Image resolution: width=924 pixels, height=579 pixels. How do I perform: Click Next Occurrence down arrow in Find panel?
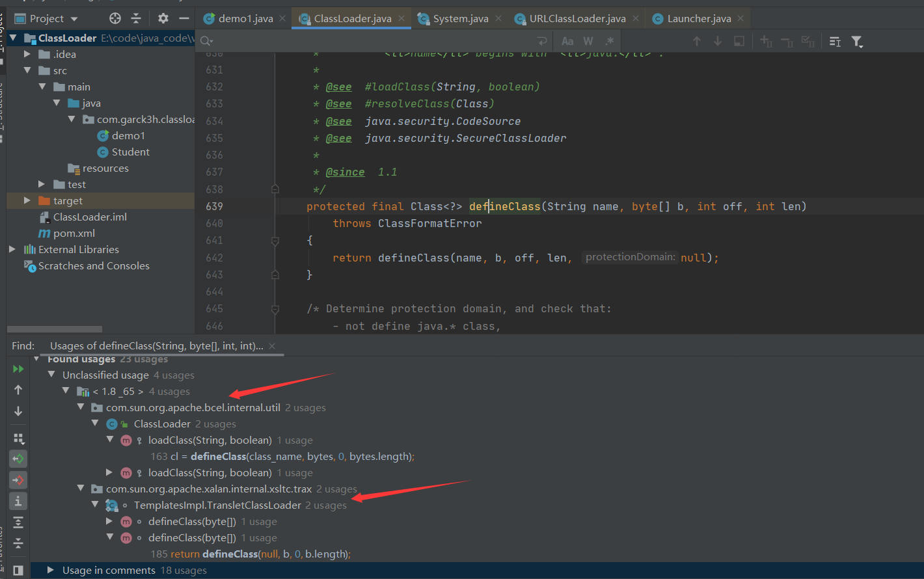tap(18, 411)
